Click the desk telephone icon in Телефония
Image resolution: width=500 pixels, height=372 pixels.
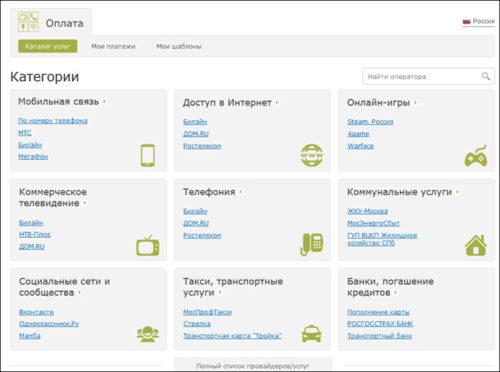(x=312, y=244)
